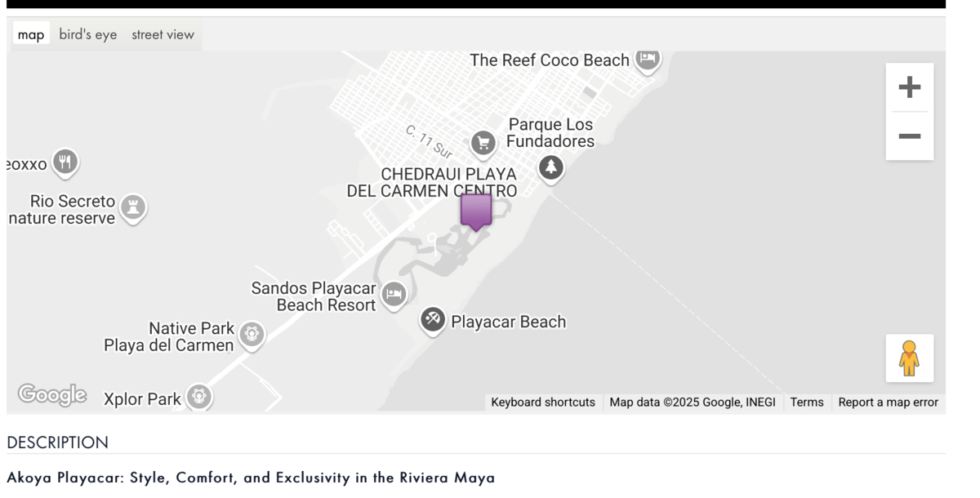Image resolution: width=980 pixels, height=498 pixels.
Task: Click Report a map error link
Action: 889,402
